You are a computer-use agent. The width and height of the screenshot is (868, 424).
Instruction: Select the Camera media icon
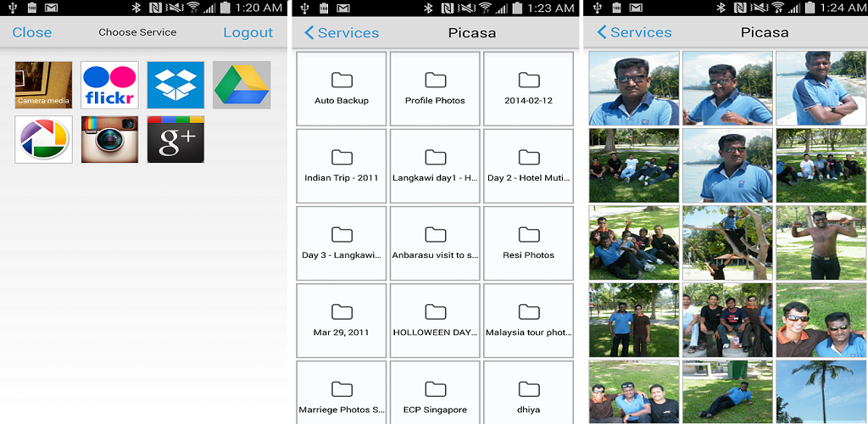point(44,85)
